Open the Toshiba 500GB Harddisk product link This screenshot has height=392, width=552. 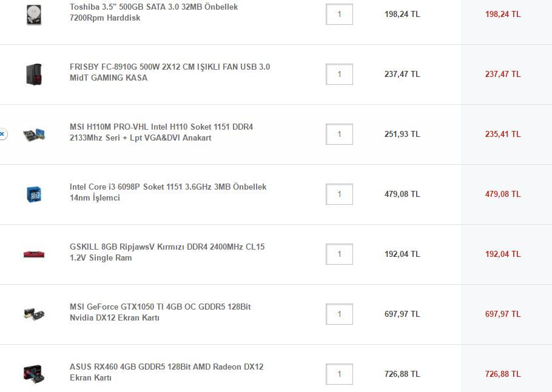pyautogui.click(x=153, y=12)
